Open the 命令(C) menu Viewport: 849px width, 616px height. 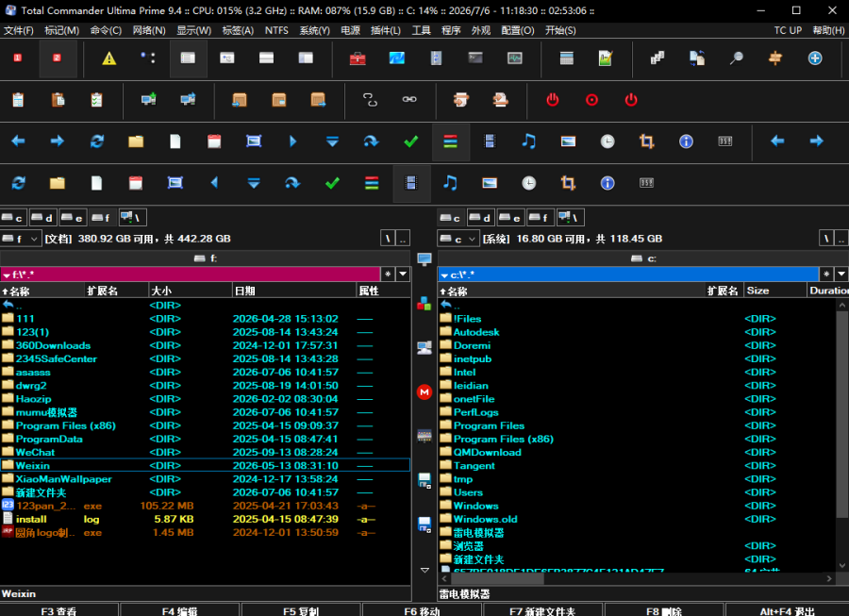pos(106,30)
